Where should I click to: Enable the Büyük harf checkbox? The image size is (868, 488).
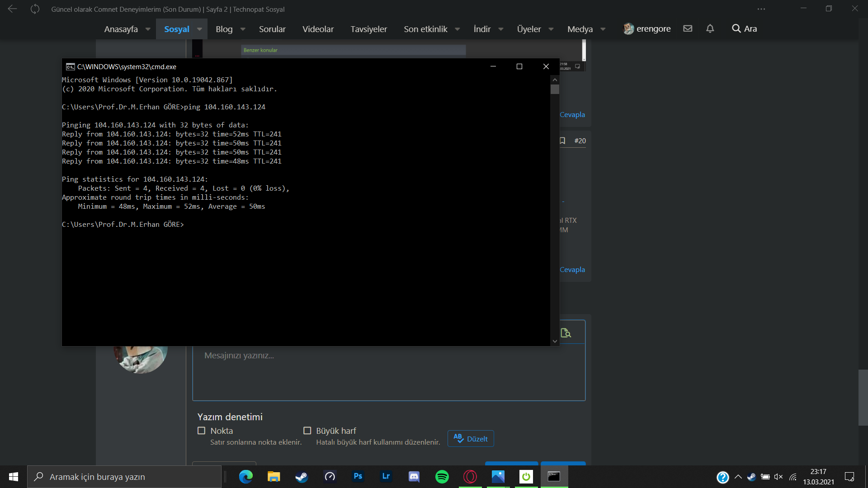tap(307, 431)
